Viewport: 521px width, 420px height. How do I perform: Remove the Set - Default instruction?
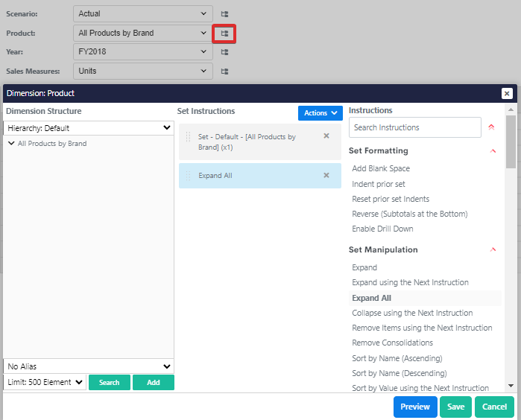pos(326,136)
